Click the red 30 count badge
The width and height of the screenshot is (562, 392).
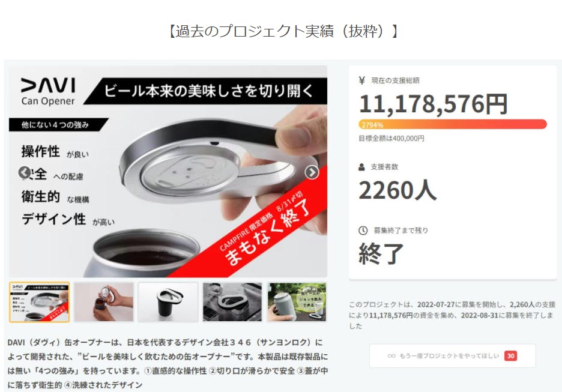510,356
